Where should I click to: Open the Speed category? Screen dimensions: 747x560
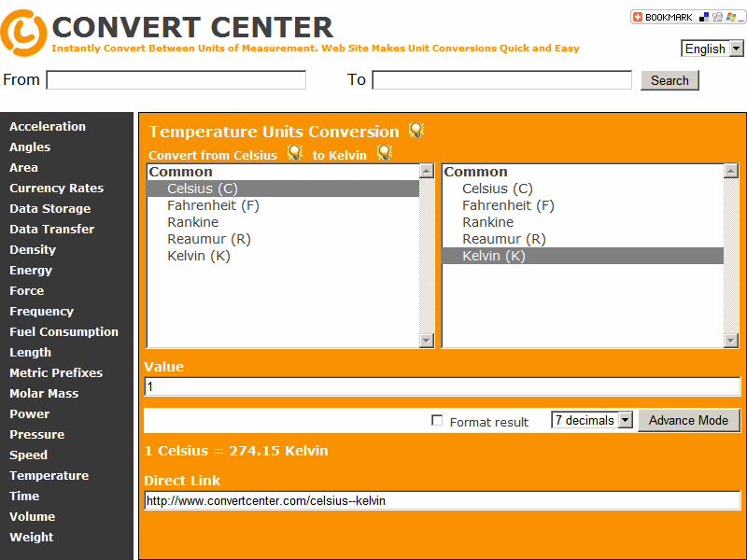[29, 455]
